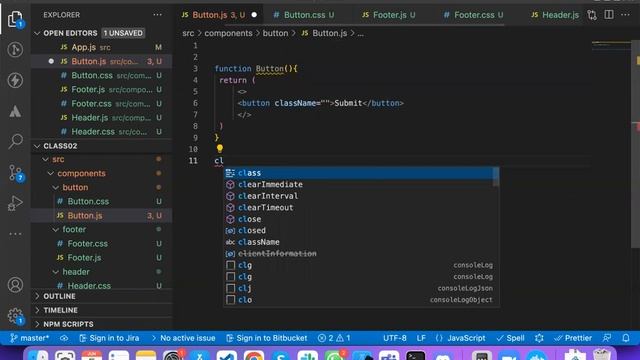Click the Open Changes icon in editor toolbar
This screenshot has height=360, width=640.
click(x=592, y=15)
